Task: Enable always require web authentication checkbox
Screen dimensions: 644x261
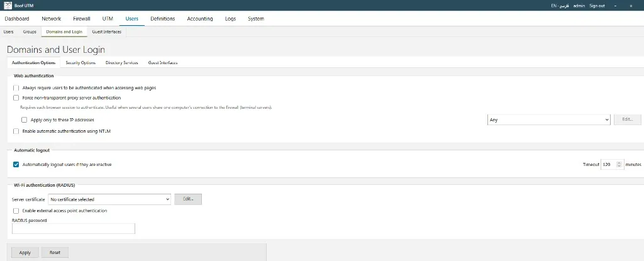Action: [x=16, y=87]
